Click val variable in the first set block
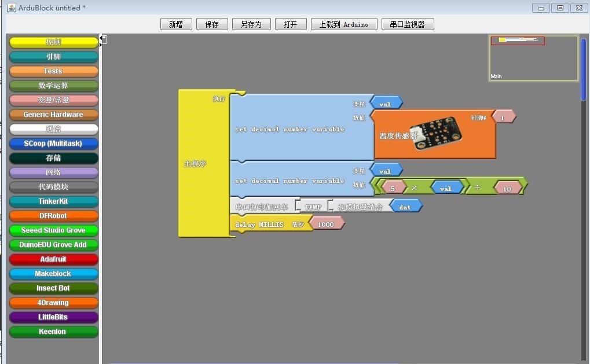Image resolution: width=590 pixels, height=364 pixels. (x=386, y=103)
